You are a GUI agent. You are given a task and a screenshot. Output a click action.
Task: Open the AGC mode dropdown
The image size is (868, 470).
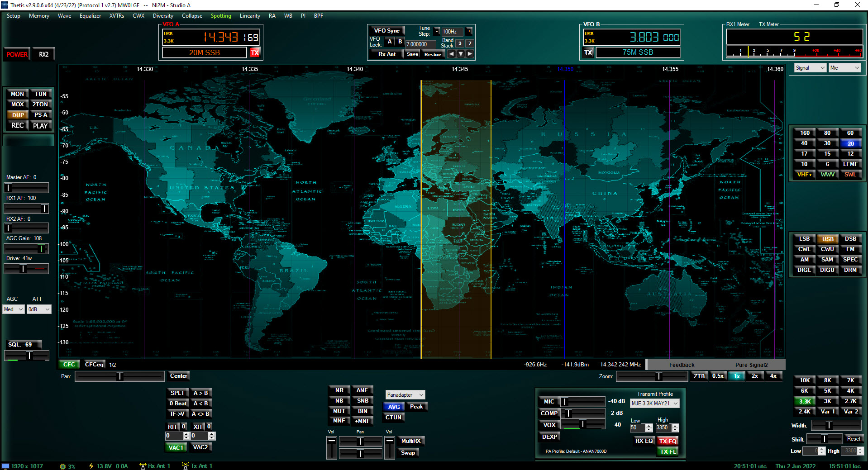pos(14,309)
